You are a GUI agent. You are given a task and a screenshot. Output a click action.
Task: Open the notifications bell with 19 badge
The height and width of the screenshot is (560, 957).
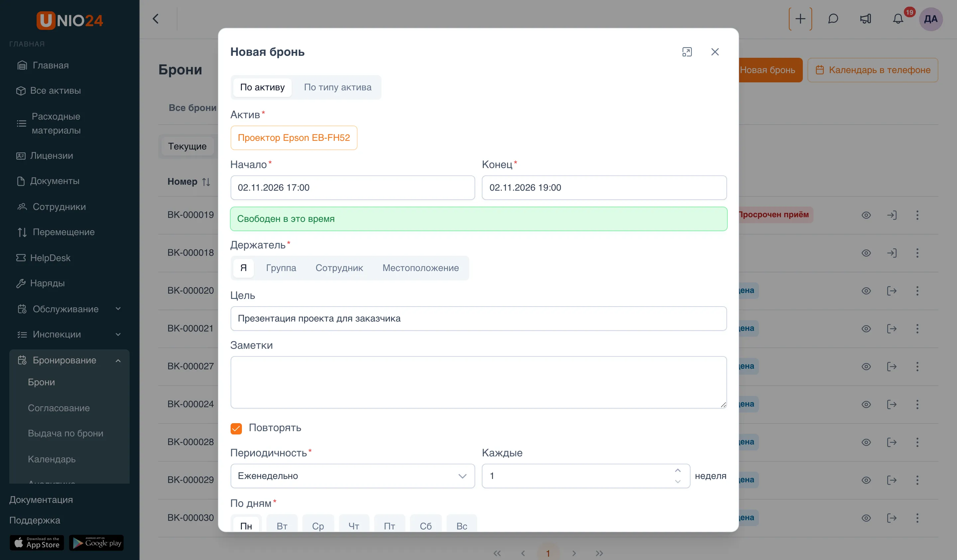tap(898, 19)
